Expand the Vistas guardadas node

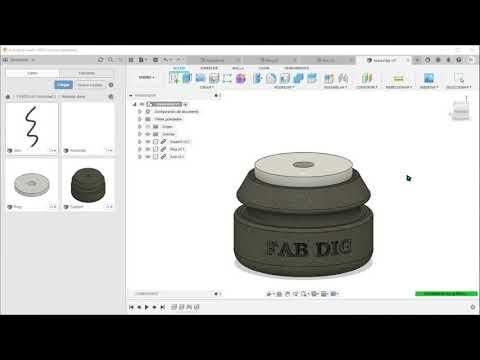pos(140,119)
